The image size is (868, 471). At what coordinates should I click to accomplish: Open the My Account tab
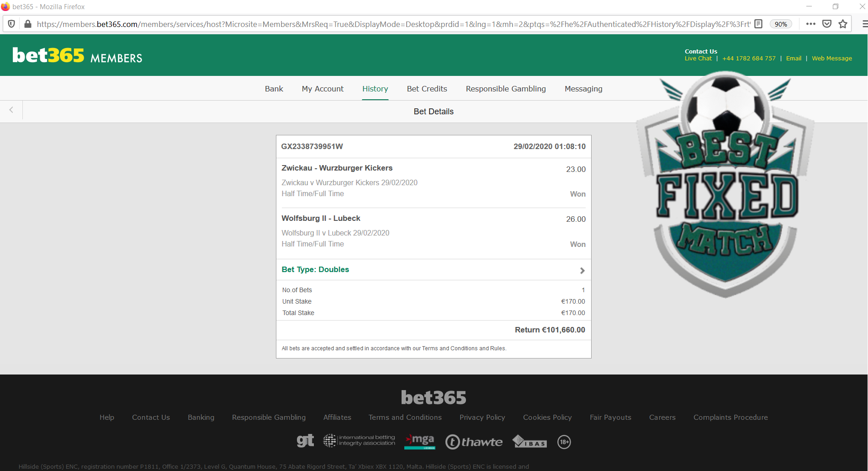click(323, 89)
